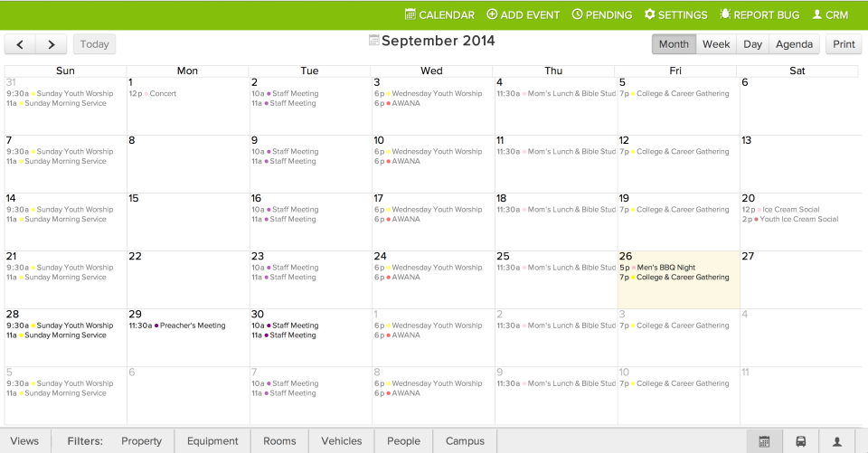Open Settings via the gear icon
868x453 pixels.
point(649,14)
